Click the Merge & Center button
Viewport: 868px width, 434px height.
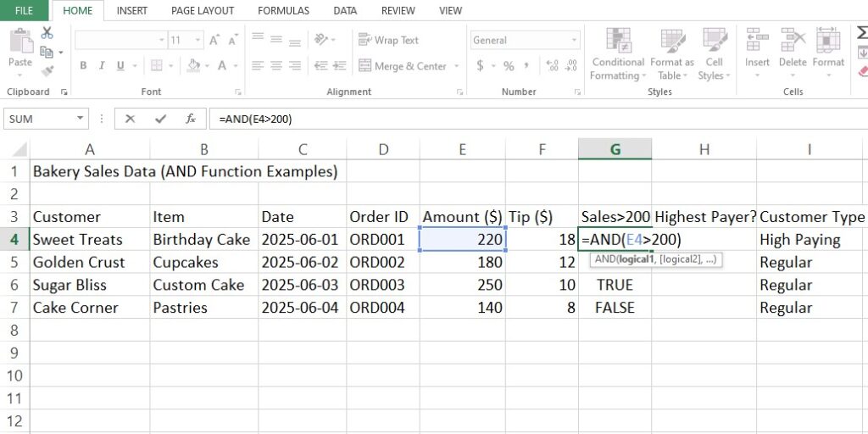[403, 66]
